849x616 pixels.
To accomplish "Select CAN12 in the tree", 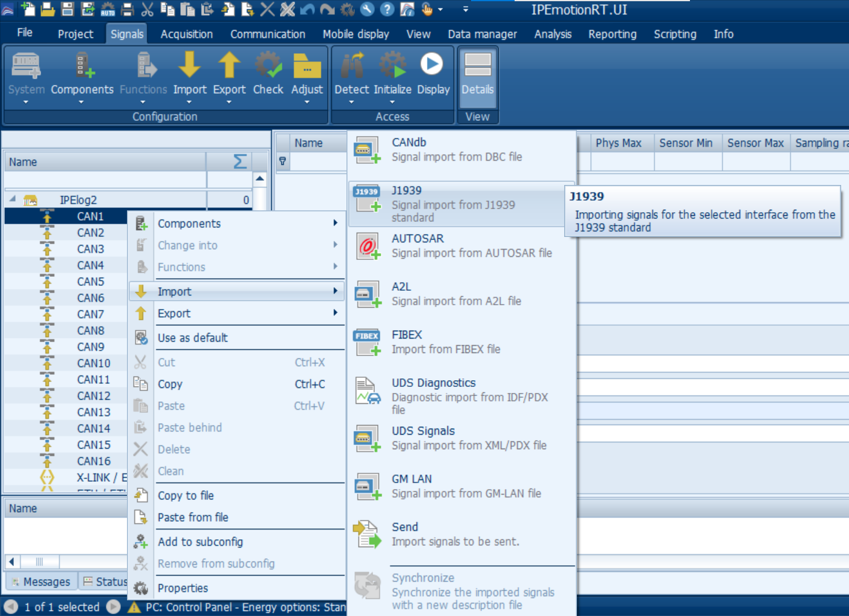I will point(94,396).
